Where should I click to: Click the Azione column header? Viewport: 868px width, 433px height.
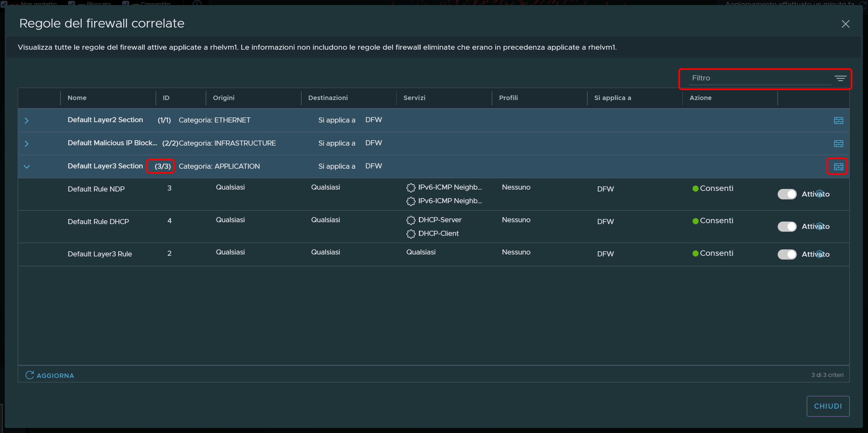[700, 97]
